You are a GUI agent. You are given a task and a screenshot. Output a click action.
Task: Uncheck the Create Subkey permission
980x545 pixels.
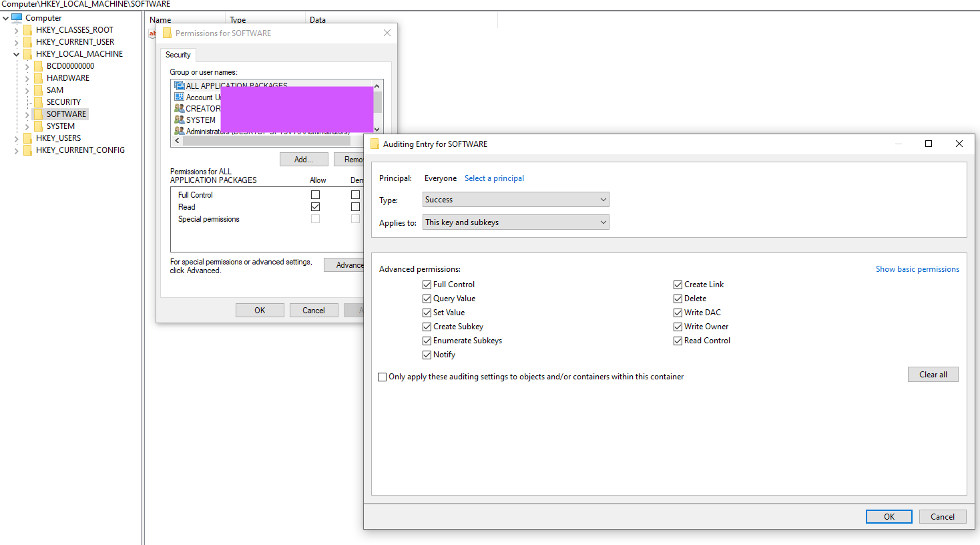point(427,327)
